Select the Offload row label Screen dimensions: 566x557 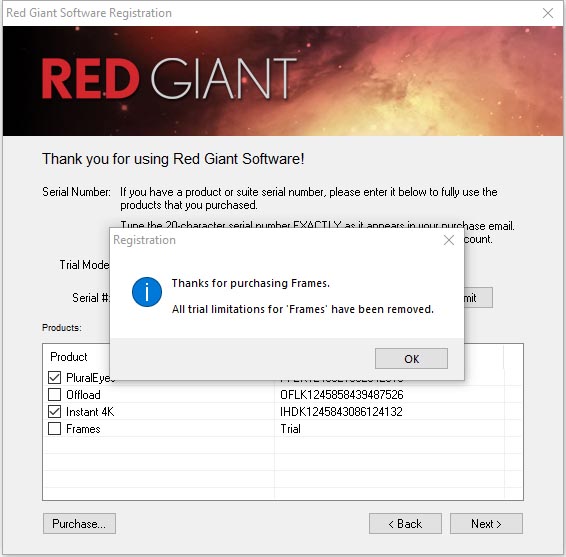coord(83,395)
